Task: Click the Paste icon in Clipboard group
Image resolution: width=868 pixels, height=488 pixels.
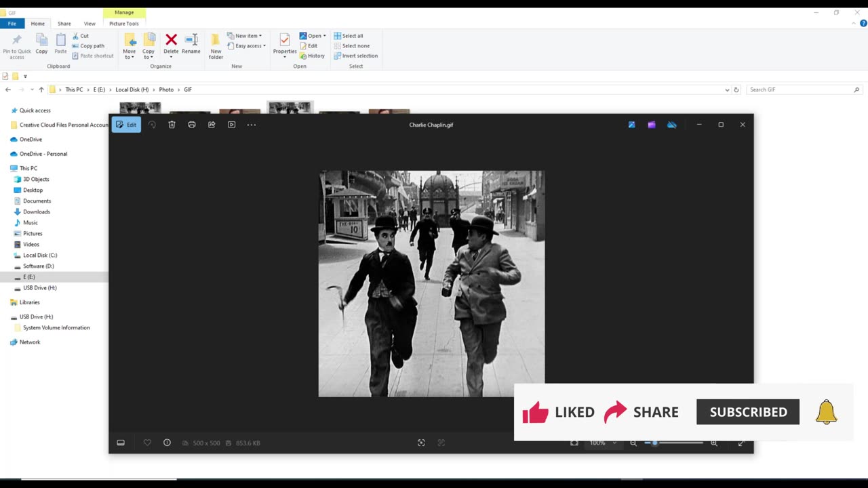Action: coord(60,44)
